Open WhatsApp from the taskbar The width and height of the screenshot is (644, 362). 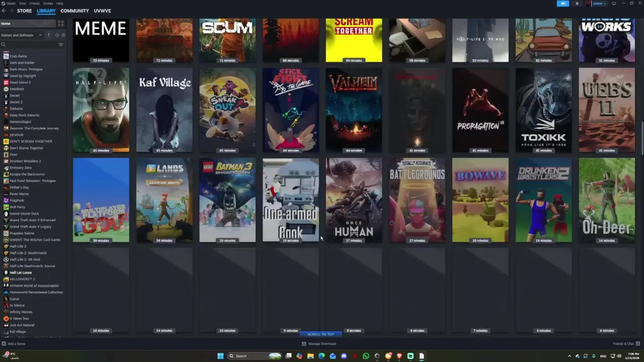click(x=366, y=356)
